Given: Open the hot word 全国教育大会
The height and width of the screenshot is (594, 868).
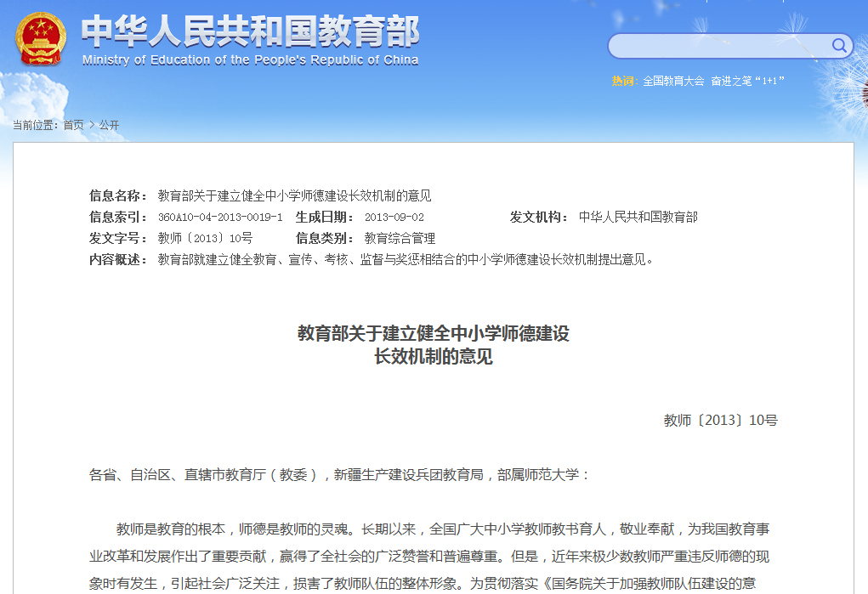Looking at the screenshot, I should coord(673,81).
